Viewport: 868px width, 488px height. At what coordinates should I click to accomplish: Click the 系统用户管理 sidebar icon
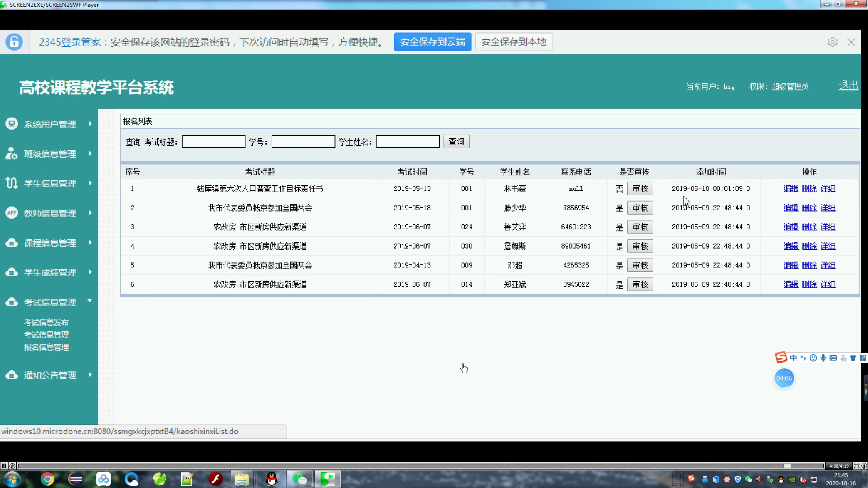point(12,124)
